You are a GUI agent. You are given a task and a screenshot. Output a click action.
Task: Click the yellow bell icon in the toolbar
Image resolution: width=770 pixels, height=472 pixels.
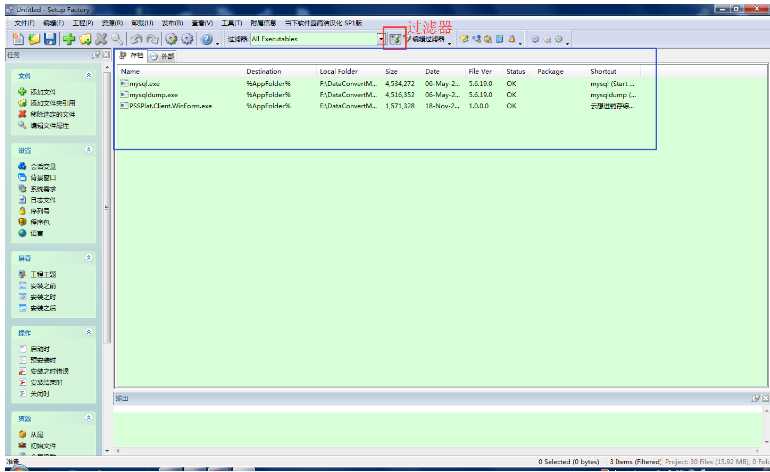[511, 39]
